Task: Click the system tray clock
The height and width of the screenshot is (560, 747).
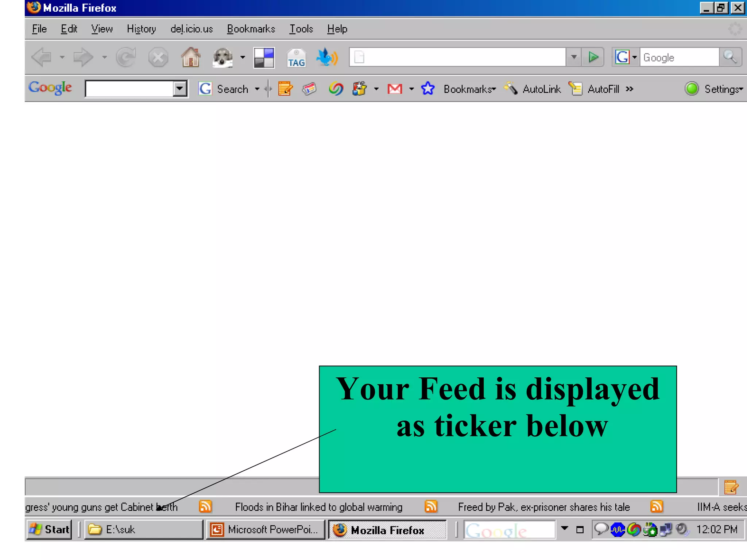Action: pos(717,529)
